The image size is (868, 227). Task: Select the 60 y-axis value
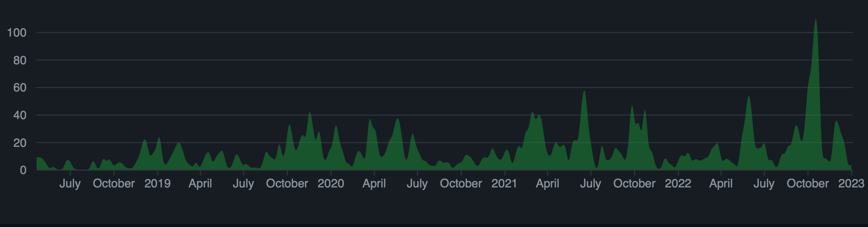point(20,88)
